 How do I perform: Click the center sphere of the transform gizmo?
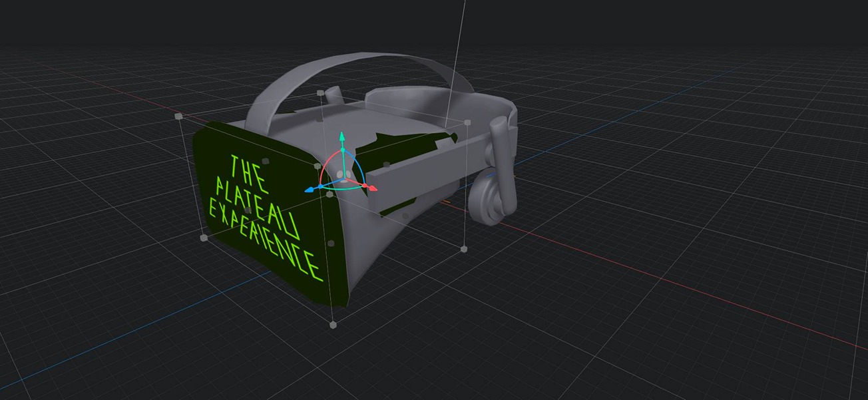tap(343, 178)
